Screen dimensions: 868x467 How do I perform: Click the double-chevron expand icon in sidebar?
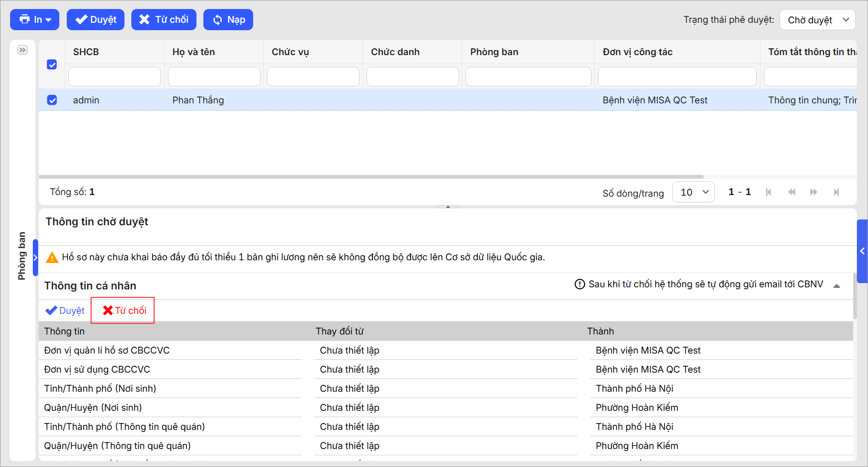[22, 50]
